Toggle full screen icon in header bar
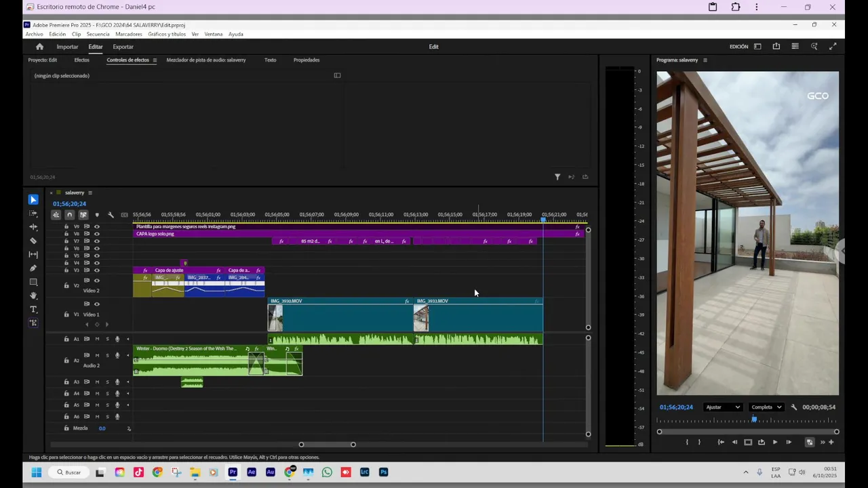 (x=833, y=47)
